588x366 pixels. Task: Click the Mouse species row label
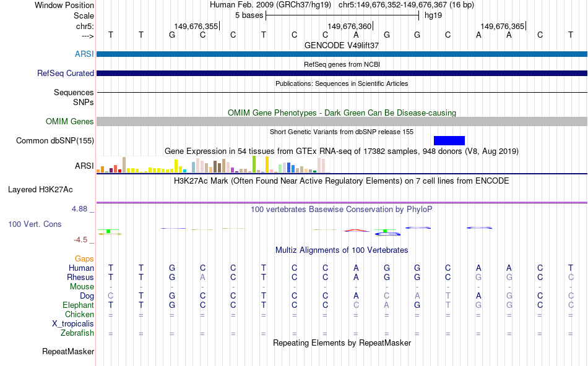pyautogui.click(x=82, y=287)
